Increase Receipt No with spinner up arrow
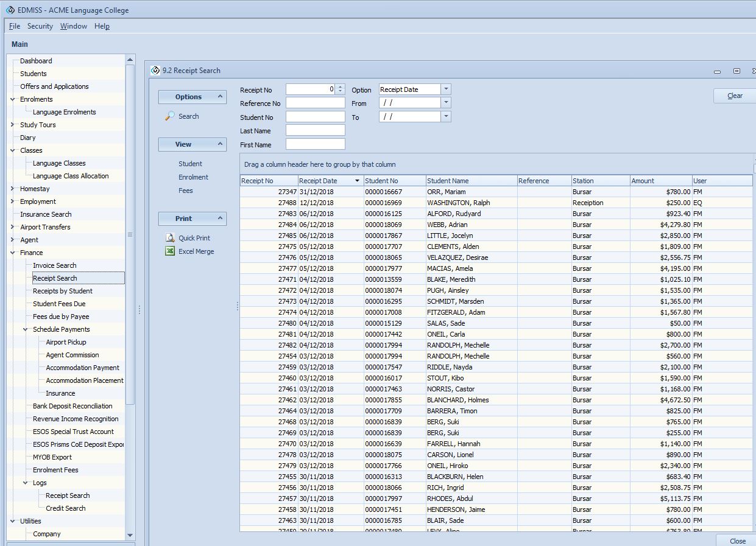756x546 pixels. coord(341,87)
